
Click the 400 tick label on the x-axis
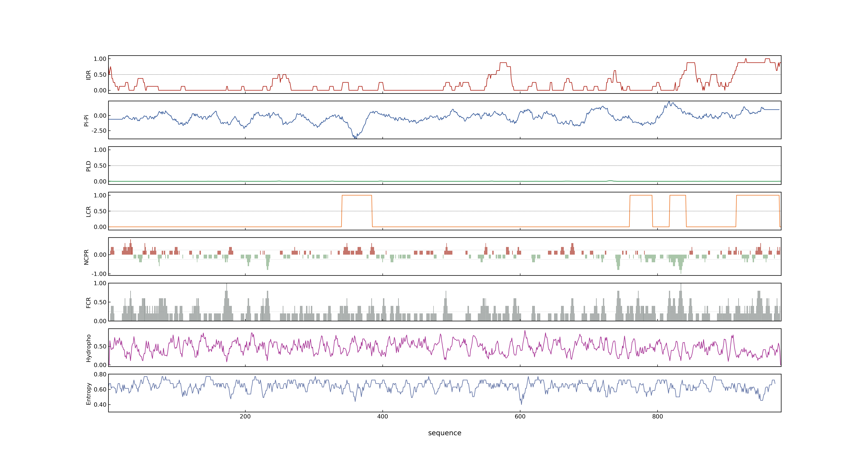click(x=382, y=416)
